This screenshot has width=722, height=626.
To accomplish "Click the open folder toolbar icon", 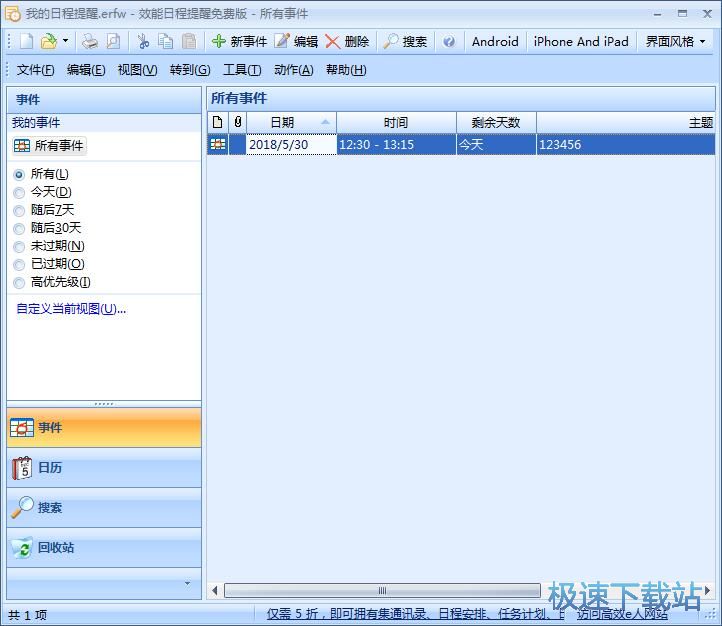I will coord(48,41).
